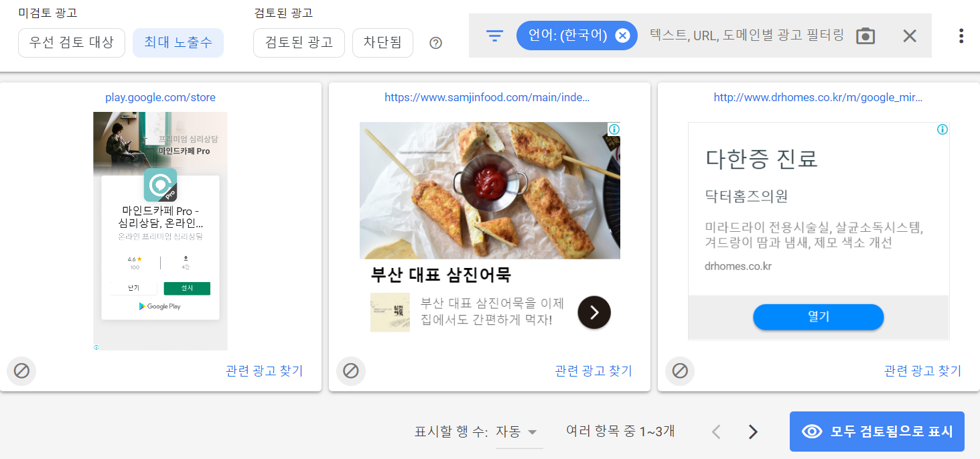Click 모두 검토됨으로 표시 button
The height and width of the screenshot is (459, 980).
pyautogui.click(x=877, y=432)
